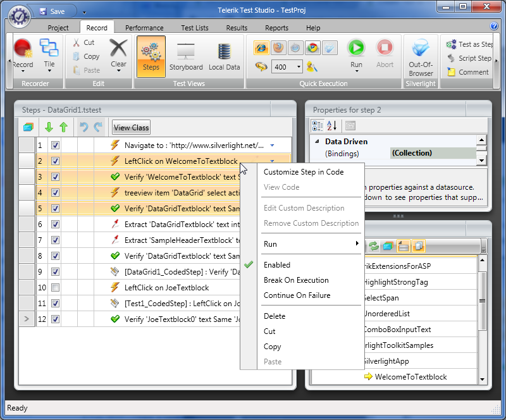
Task: Click the green Run play icon
Action: coord(356,48)
